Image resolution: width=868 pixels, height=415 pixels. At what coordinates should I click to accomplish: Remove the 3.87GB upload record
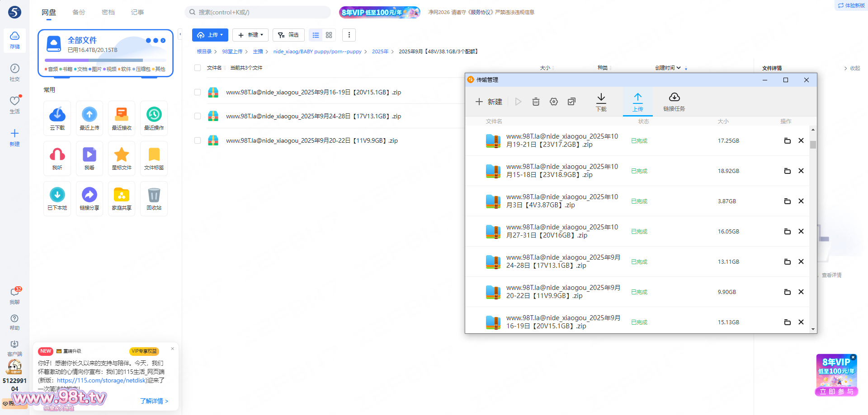[801, 201]
